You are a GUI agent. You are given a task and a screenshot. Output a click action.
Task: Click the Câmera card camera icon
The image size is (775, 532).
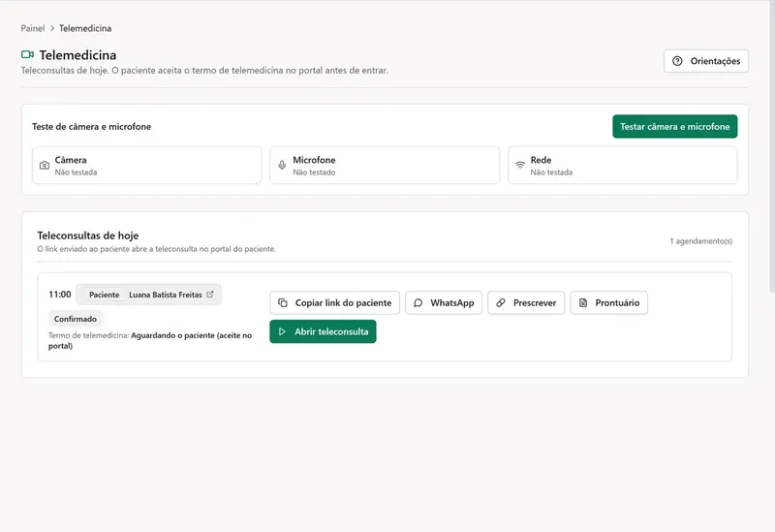pyautogui.click(x=45, y=165)
